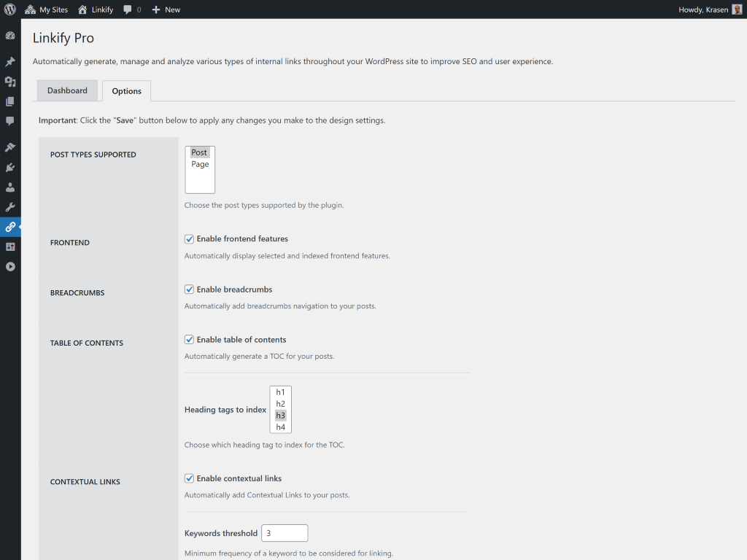Open the Settings sliders sidebar icon
This screenshot has width=747, height=560.
tap(10, 246)
